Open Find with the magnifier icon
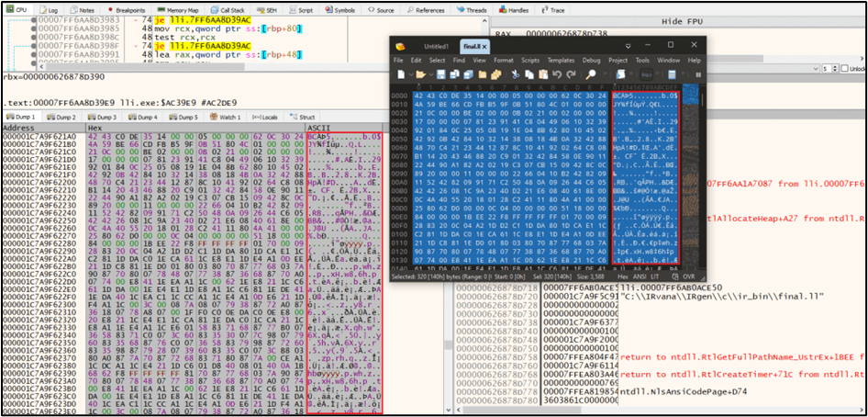The image size is (868, 417). click(x=592, y=73)
